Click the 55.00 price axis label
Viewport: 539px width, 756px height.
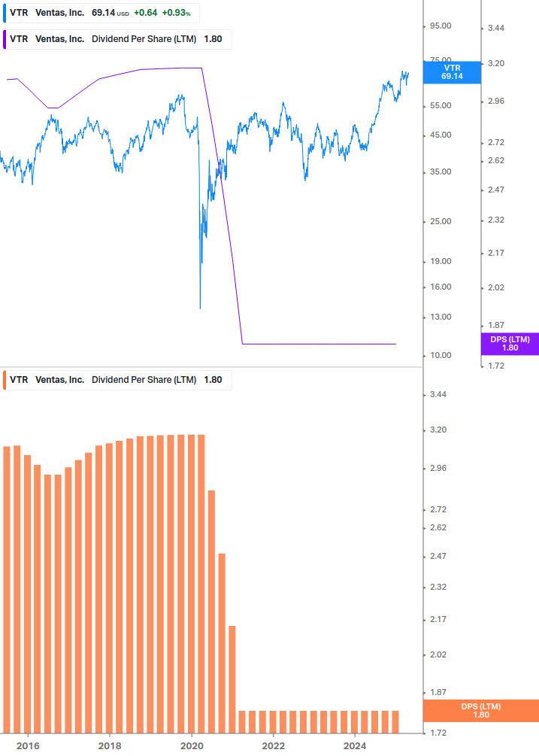click(441, 105)
